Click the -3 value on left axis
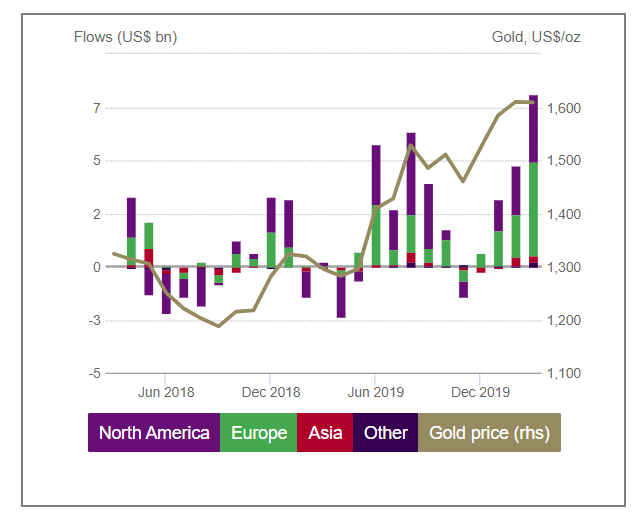 (x=94, y=320)
